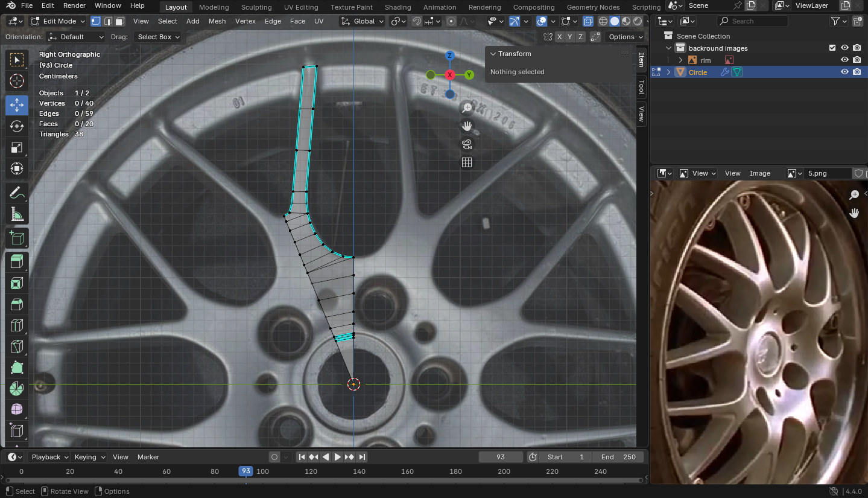868x498 pixels.
Task: Pick the Annotate tool
Action: pyautogui.click(x=17, y=193)
